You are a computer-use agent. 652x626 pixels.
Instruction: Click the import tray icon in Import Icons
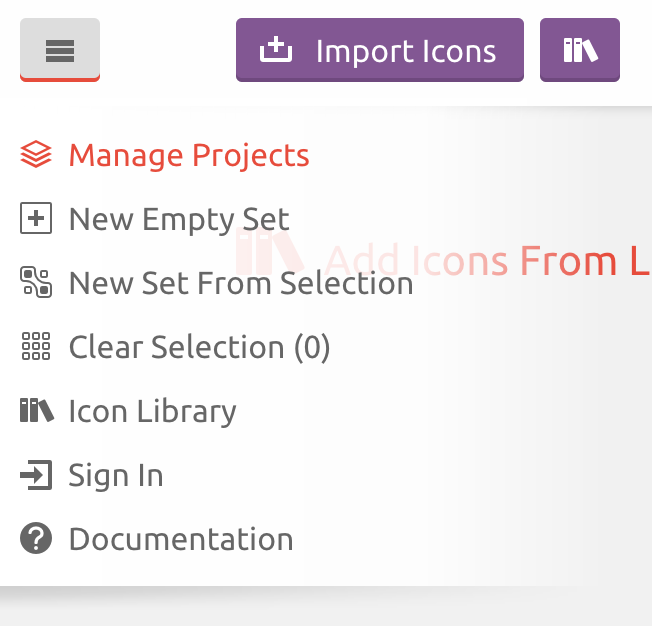[x=276, y=50]
